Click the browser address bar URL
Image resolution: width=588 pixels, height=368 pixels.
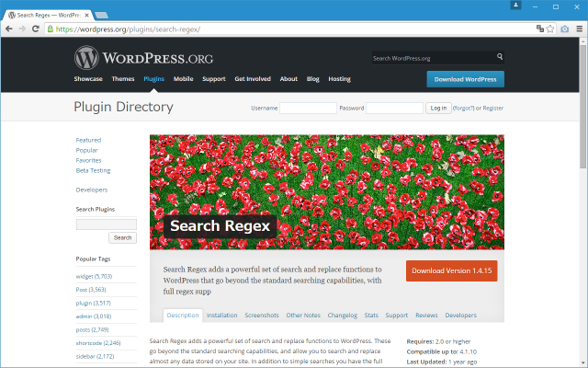[128, 29]
